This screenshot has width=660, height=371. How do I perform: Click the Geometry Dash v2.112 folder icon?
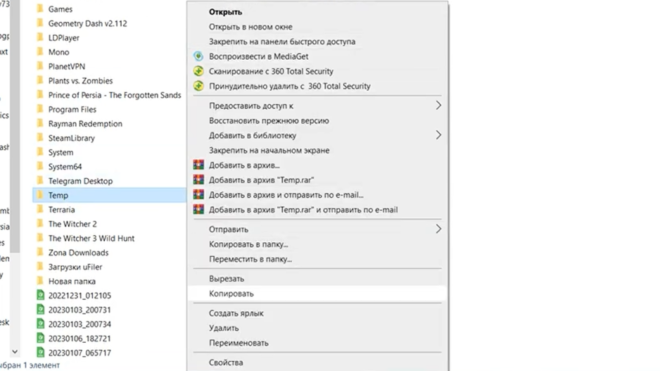[x=40, y=23]
